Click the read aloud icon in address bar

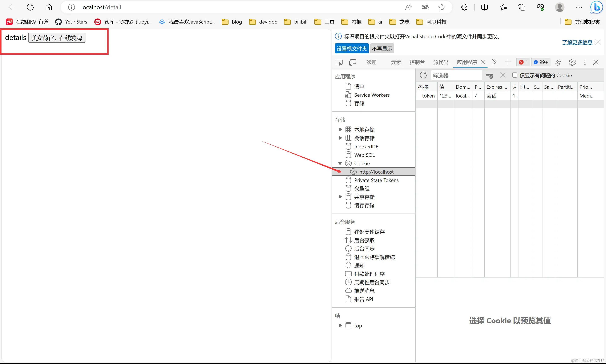tap(408, 7)
